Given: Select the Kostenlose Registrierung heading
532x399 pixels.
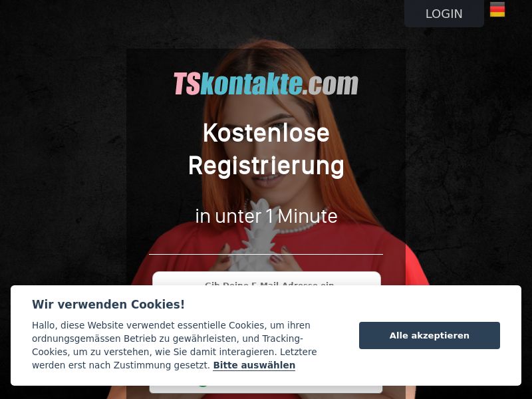Looking at the screenshot, I should pyautogui.click(x=266, y=149).
